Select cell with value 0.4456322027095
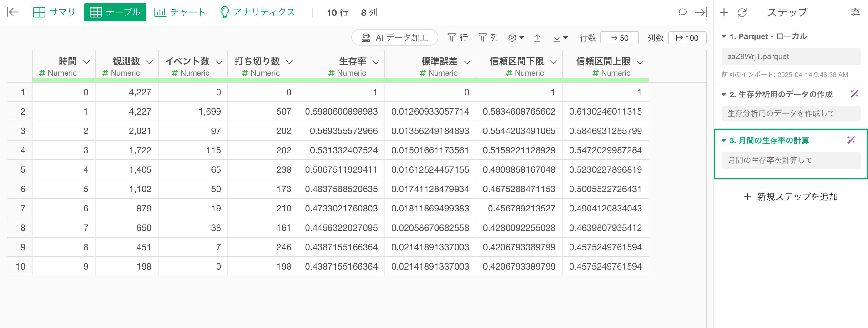 click(341, 228)
